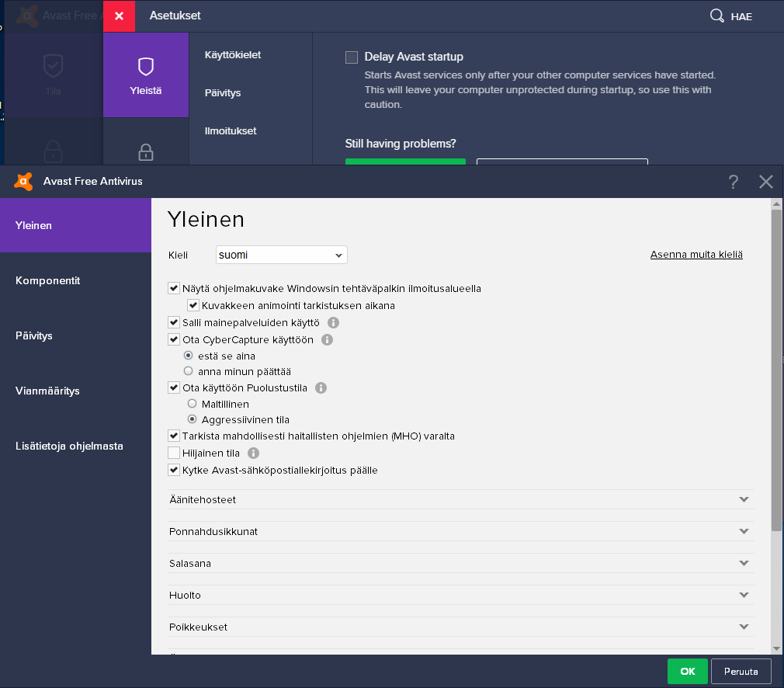
Task: Select Ilmoitukset in the background settings menu
Action: pos(231,131)
